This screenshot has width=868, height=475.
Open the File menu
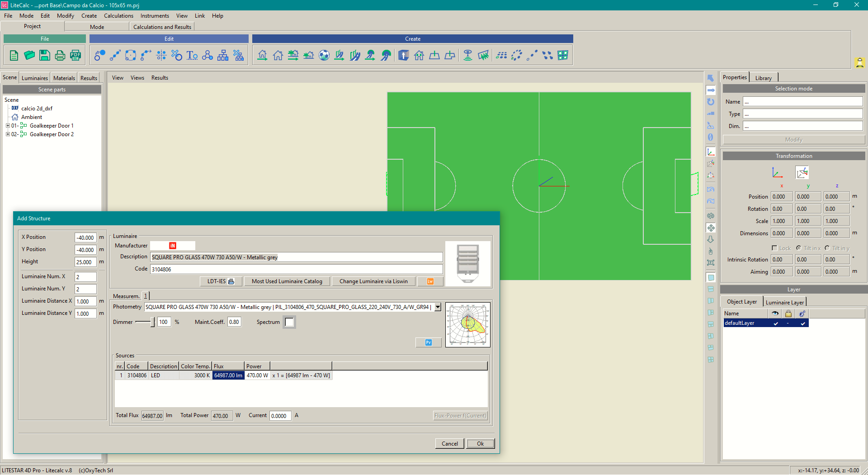8,16
